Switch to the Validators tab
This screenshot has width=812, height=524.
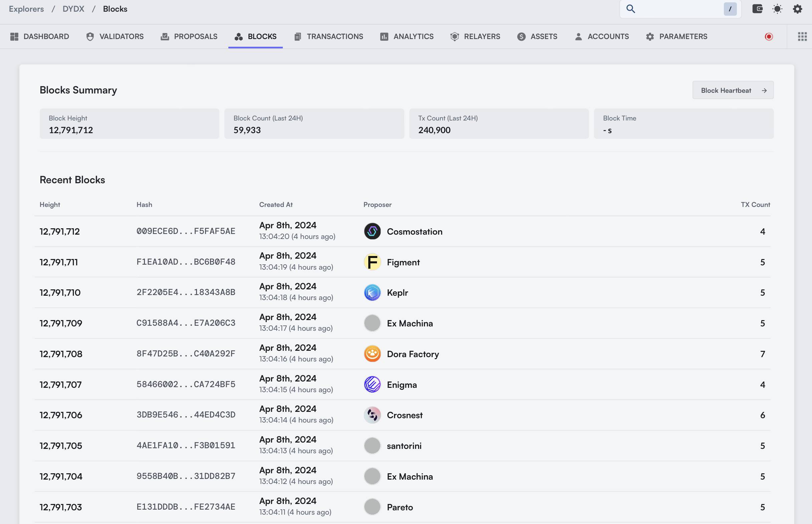(x=115, y=36)
